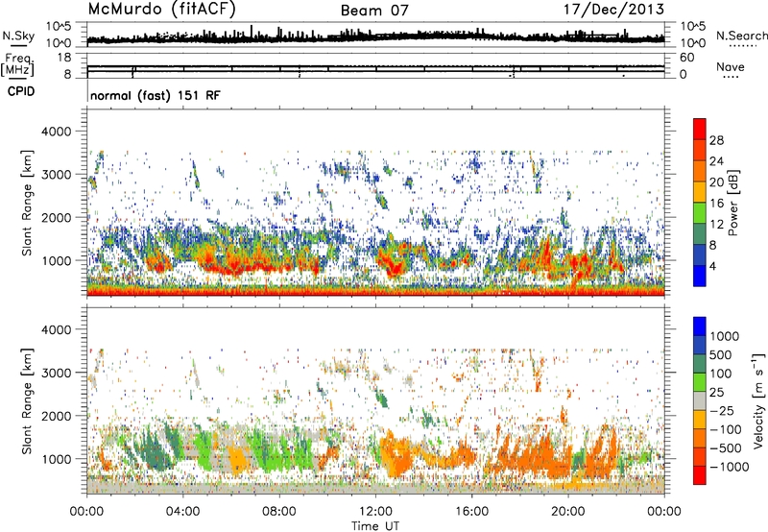This screenshot has height=532, width=768.
Task: Click the "16:00" time tick label
Action: coord(471,512)
